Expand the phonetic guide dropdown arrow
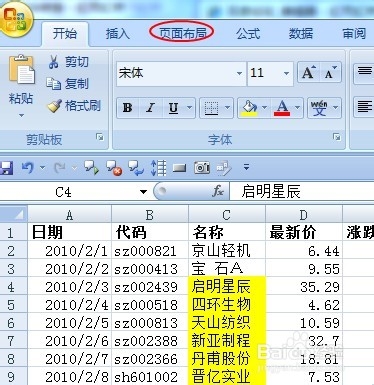This screenshot has height=385, width=374. (336, 108)
